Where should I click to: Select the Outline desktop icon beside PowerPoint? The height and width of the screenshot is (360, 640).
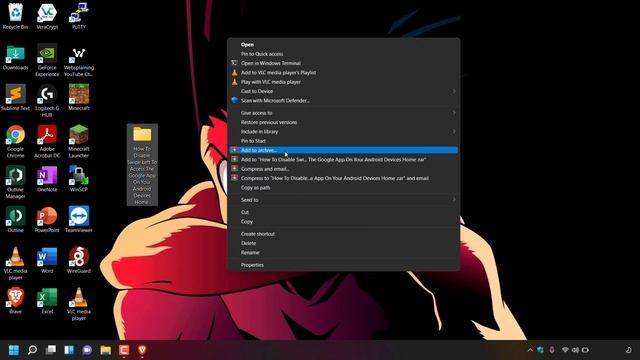[16, 220]
